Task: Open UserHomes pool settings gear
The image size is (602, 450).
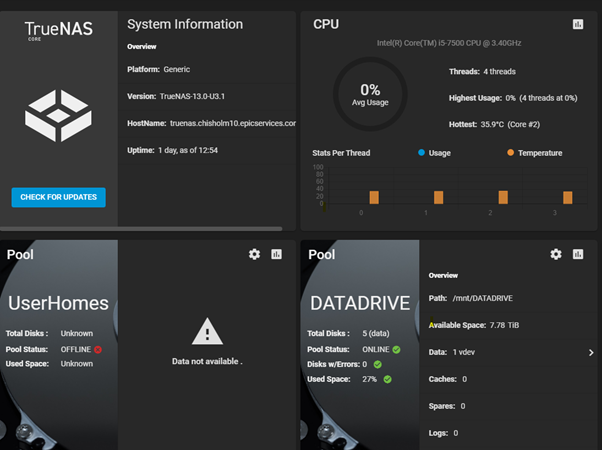Action: pos(254,254)
